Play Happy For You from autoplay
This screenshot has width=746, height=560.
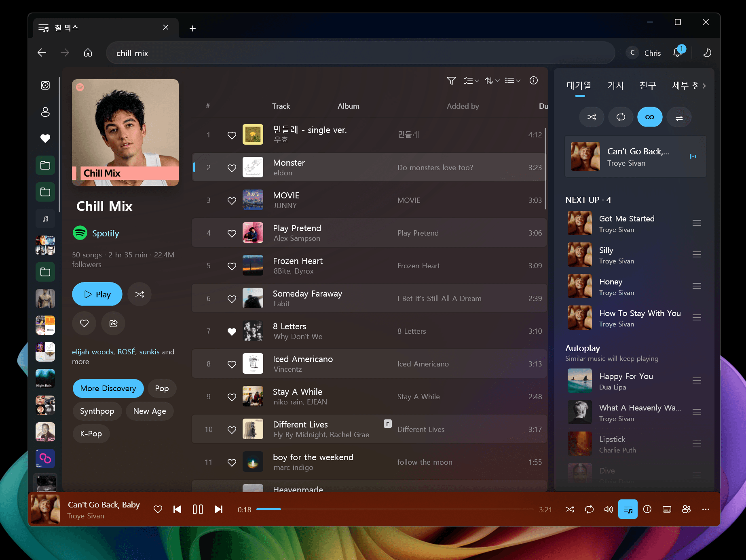pos(635,381)
